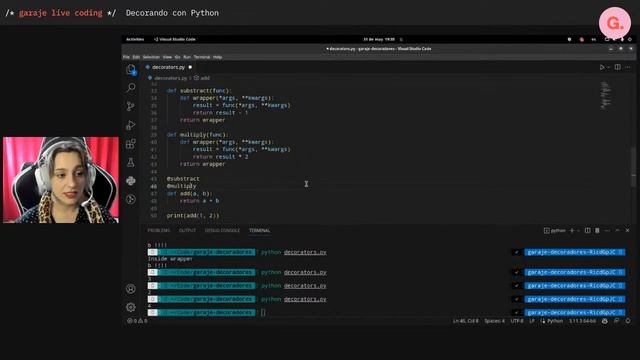Open the View menu
This screenshot has width=640, height=360.
coord(167,57)
